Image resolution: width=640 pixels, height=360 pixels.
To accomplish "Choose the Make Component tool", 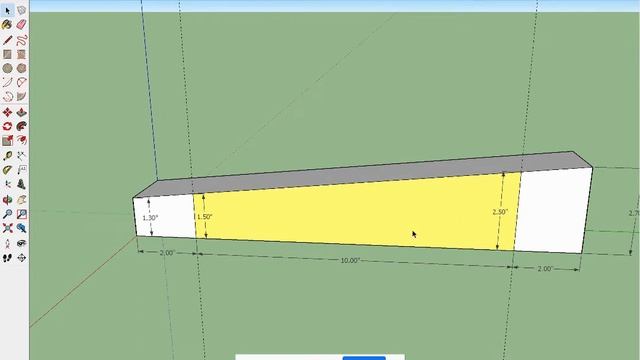I will tap(22, 10).
